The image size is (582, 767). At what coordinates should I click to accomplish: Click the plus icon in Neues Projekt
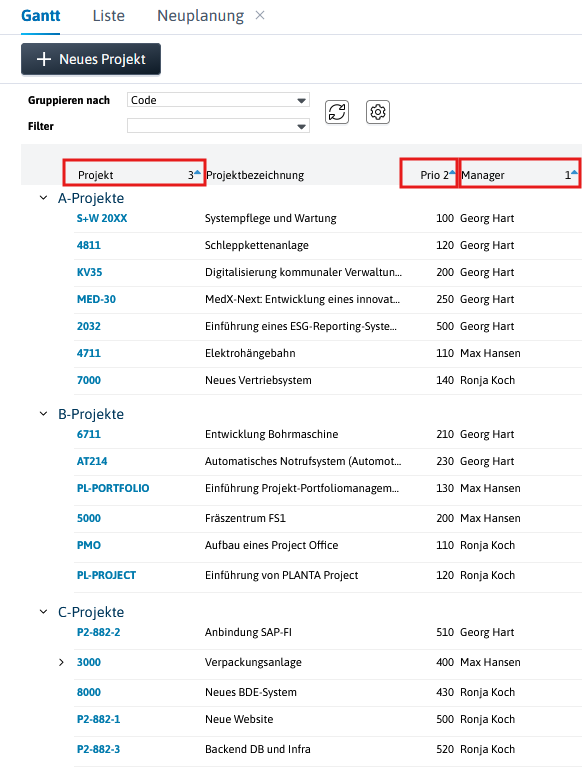[x=44, y=59]
